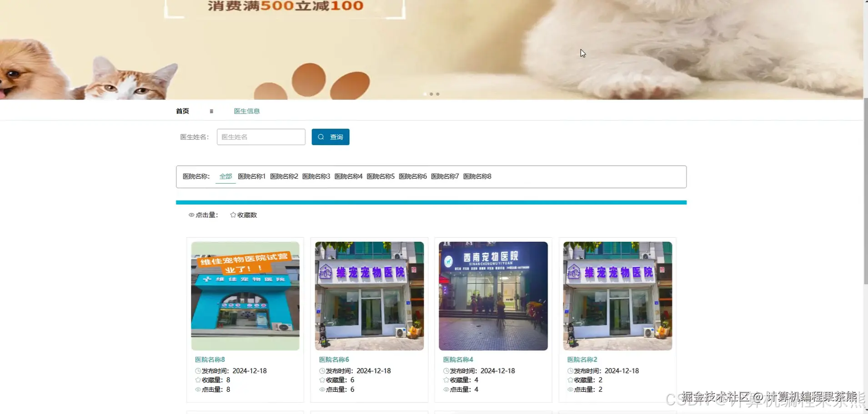Click the clock icon on 医院名称8 card

[199, 370]
